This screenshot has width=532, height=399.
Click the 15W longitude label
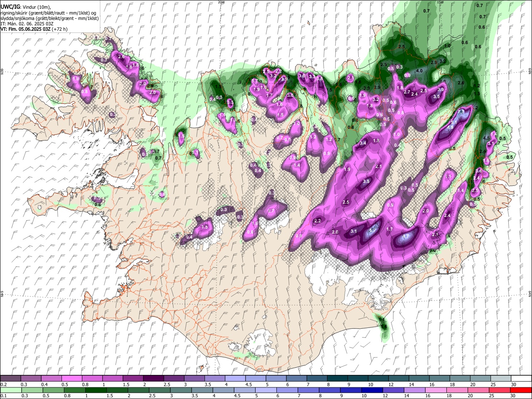pos(440,2)
